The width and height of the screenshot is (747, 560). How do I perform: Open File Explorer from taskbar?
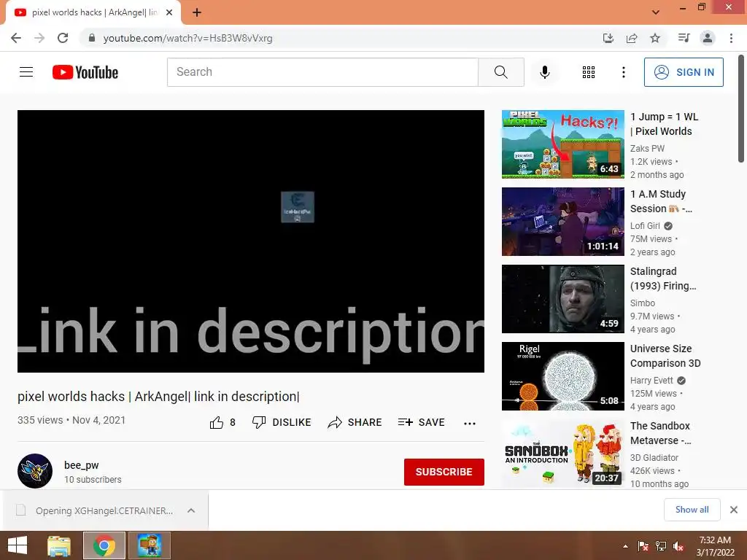tap(59, 545)
